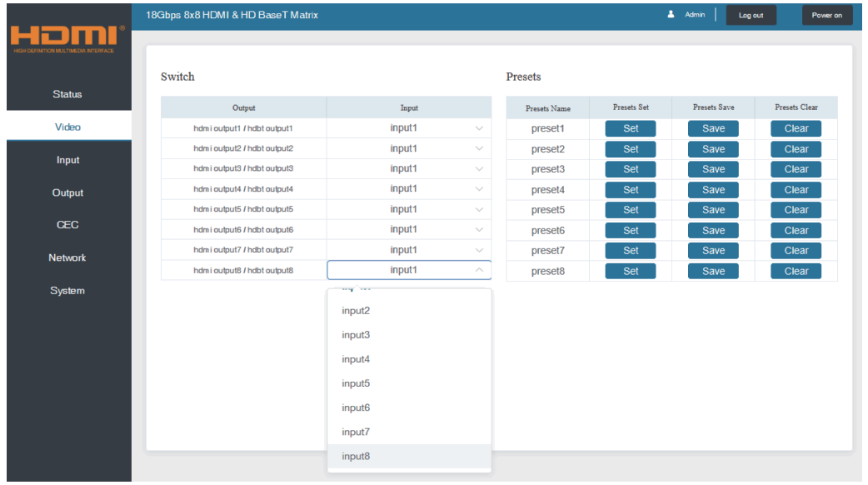Open the input selector for hdmi output4
The height and width of the screenshot is (485, 868).
(x=408, y=189)
